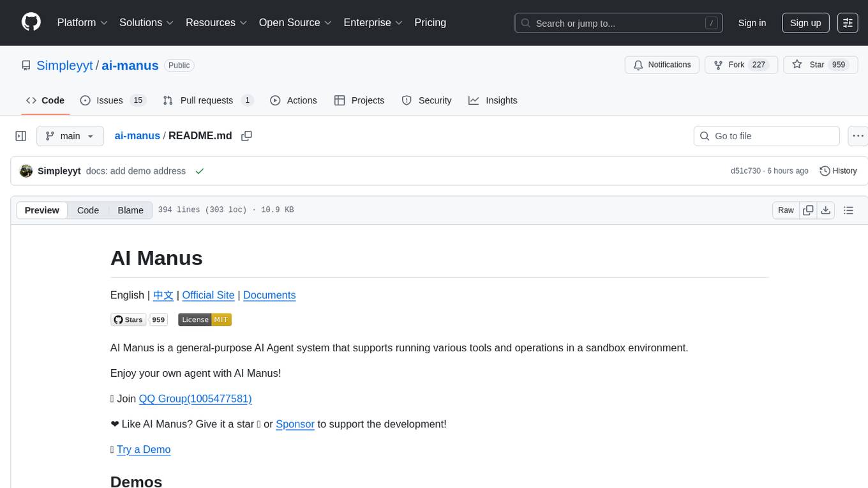Open commit 'docs: add demo address'

coord(136,171)
